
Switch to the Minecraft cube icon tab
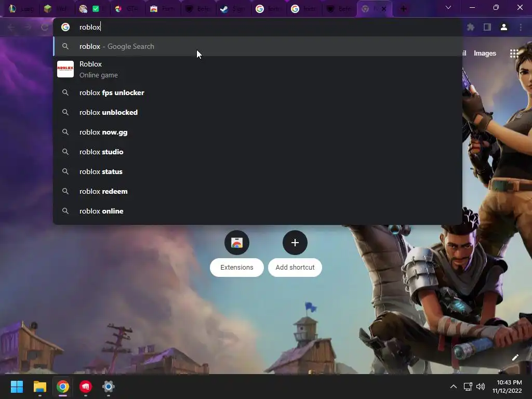57,9
